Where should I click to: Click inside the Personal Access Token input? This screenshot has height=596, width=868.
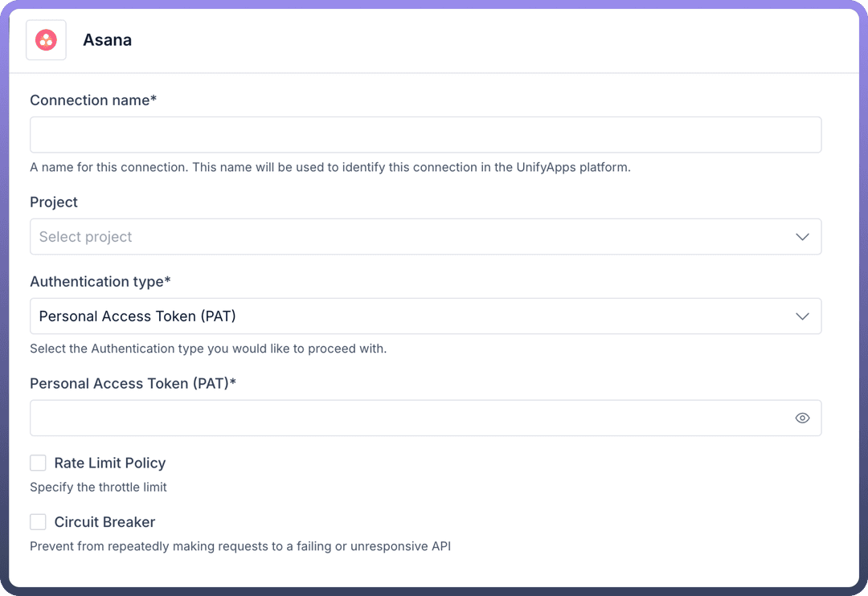[x=410, y=418]
